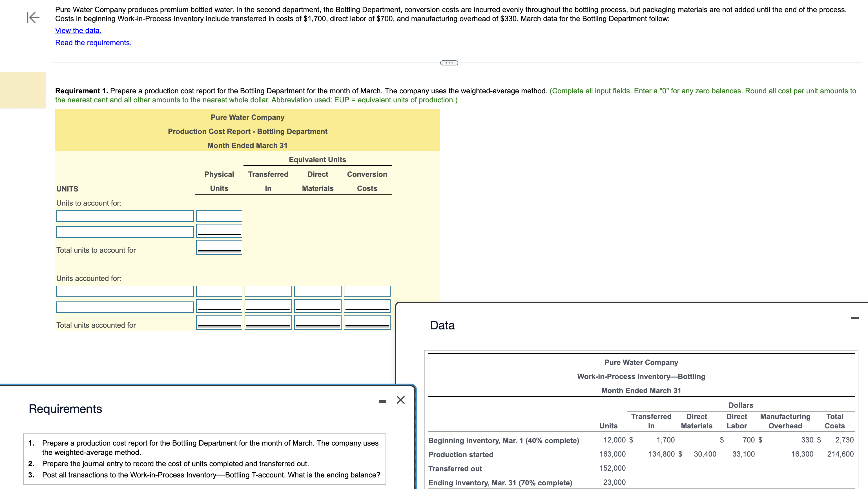Click the first Units accounted for description field

click(x=125, y=291)
